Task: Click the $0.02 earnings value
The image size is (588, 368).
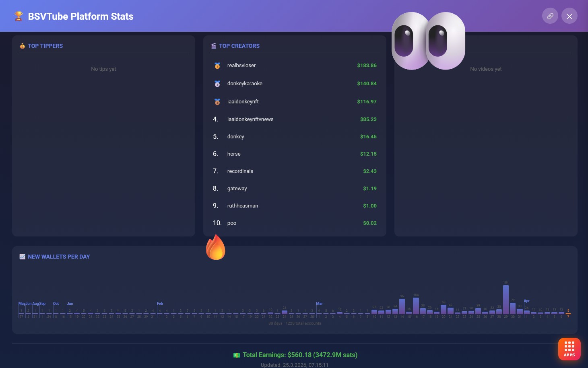Action: pos(370,223)
